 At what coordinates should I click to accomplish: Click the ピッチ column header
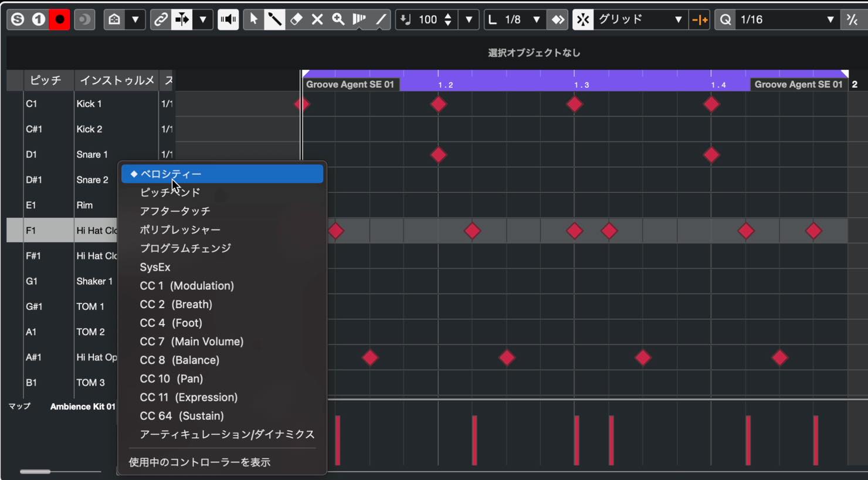point(49,80)
